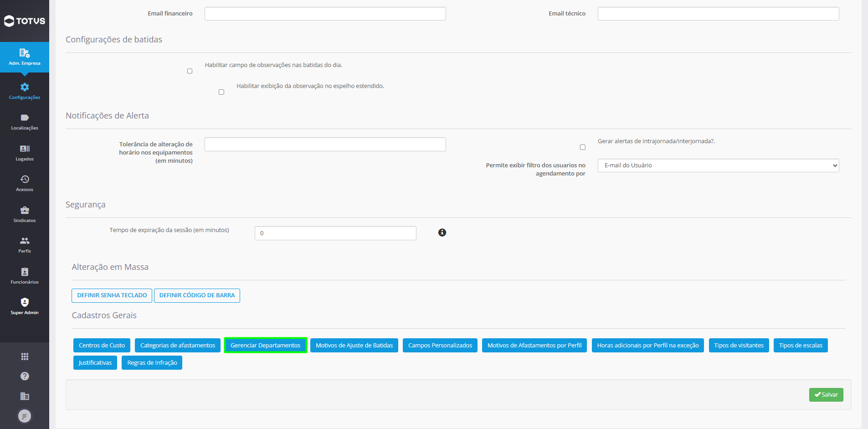This screenshot has height=429, width=868.
Task: Open Gerenciar Departamentos
Action: click(x=266, y=346)
